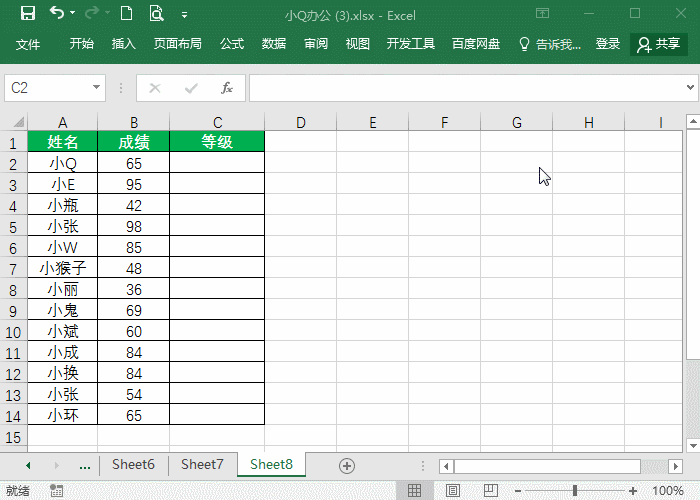Viewport: 700px width, 500px height.
Task: Switch to the 插入 ribbon tab
Action: pyautogui.click(x=124, y=44)
